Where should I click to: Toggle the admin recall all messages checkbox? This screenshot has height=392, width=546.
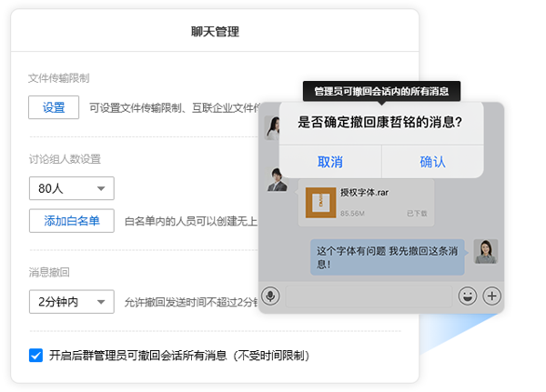click(x=36, y=355)
